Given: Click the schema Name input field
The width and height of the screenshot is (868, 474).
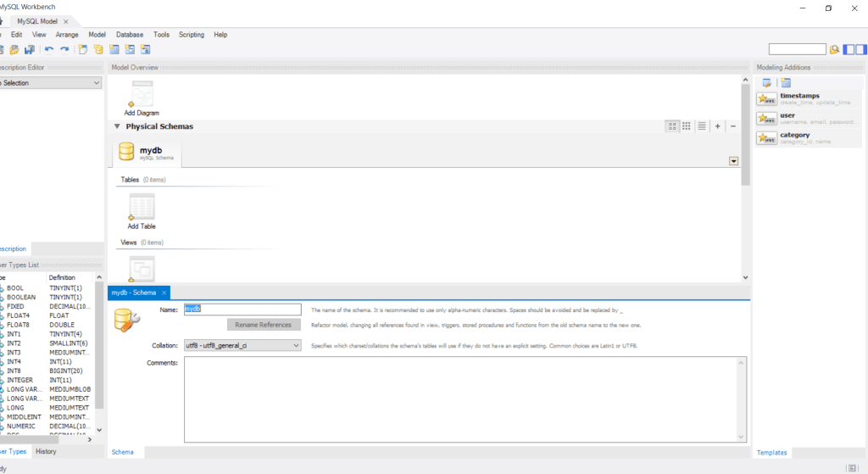Looking at the screenshot, I should tap(242, 309).
